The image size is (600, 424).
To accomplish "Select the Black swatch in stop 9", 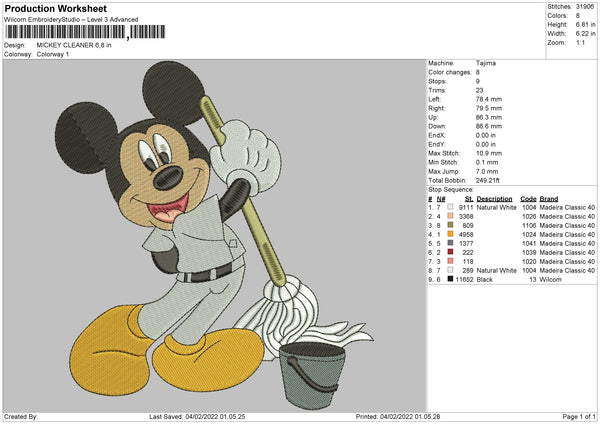I will [x=450, y=279].
